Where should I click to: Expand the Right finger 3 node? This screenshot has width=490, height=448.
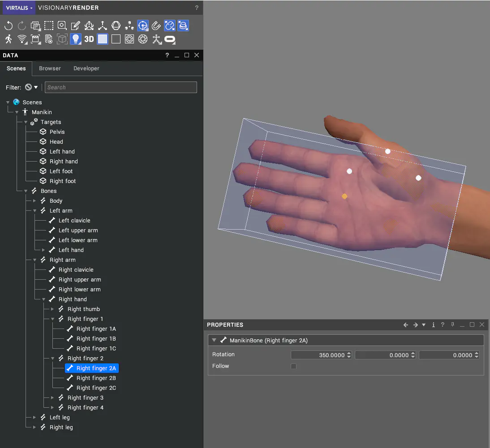pos(52,398)
